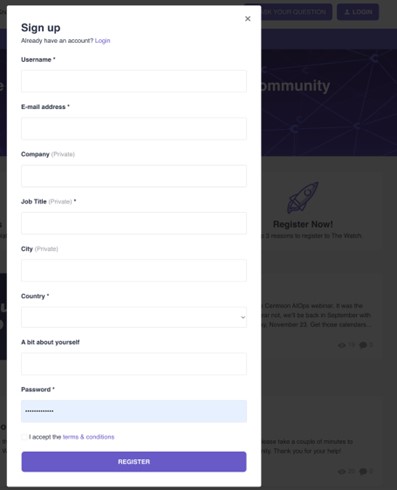
Task: Click the Country dropdown chevron arrow
Action: (243, 317)
